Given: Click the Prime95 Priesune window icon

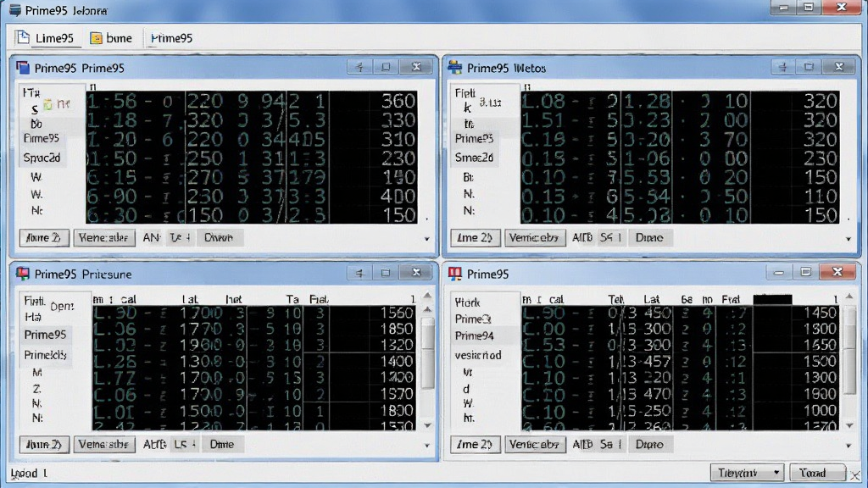Looking at the screenshot, I should pos(23,274).
